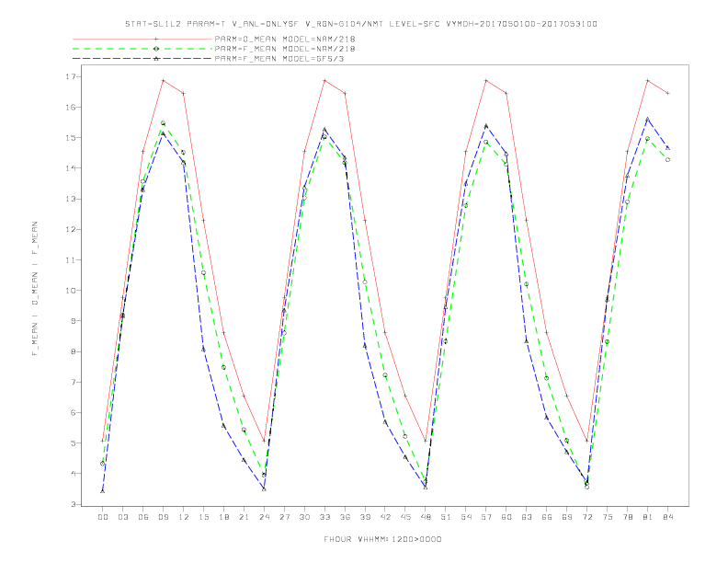Click y-axis tick label 11

70,260
